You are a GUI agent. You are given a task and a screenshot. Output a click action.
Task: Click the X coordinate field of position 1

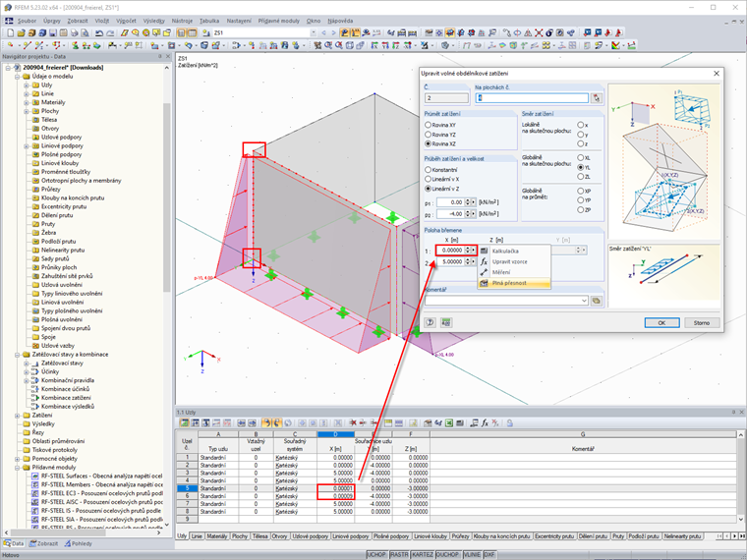450,251
